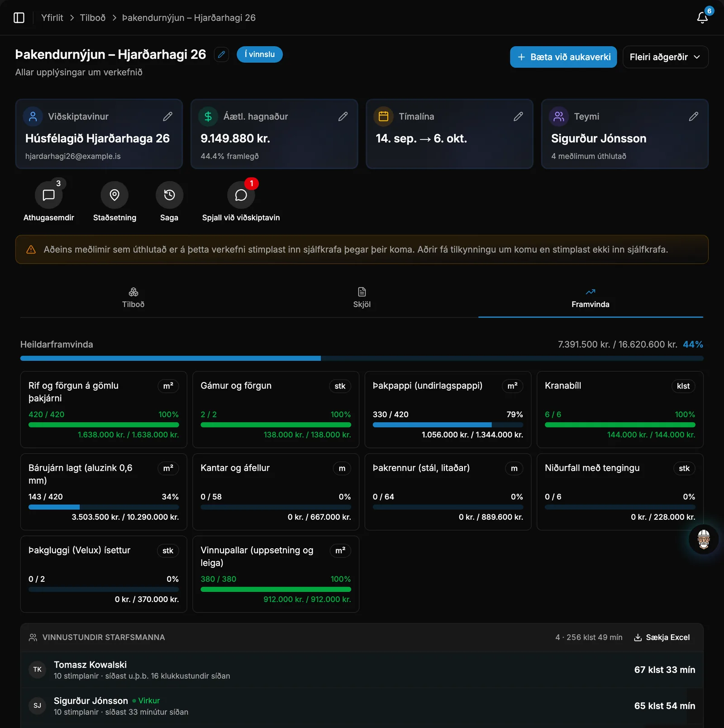This screenshot has width=724, height=728.
Task: Click the Viðskiptavinur user icon
Action: pyautogui.click(x=33, y=116)
